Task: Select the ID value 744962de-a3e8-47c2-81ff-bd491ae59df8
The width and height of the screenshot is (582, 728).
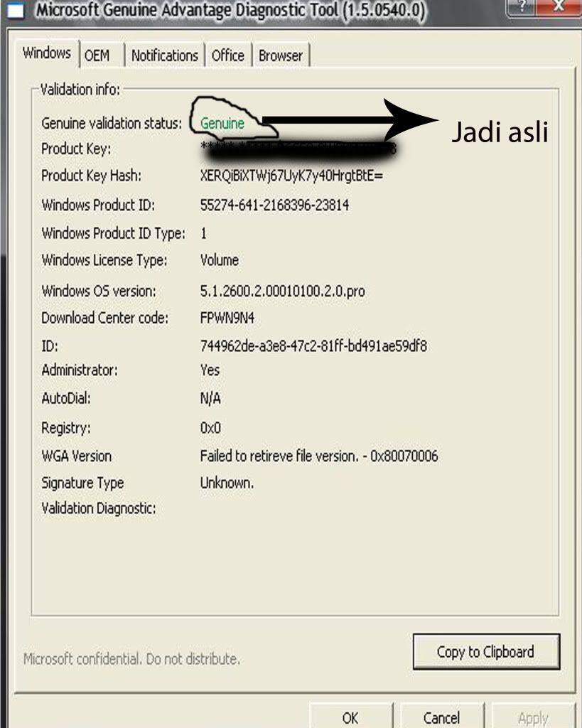Action: pyautogui.click(x=314, y=346)
